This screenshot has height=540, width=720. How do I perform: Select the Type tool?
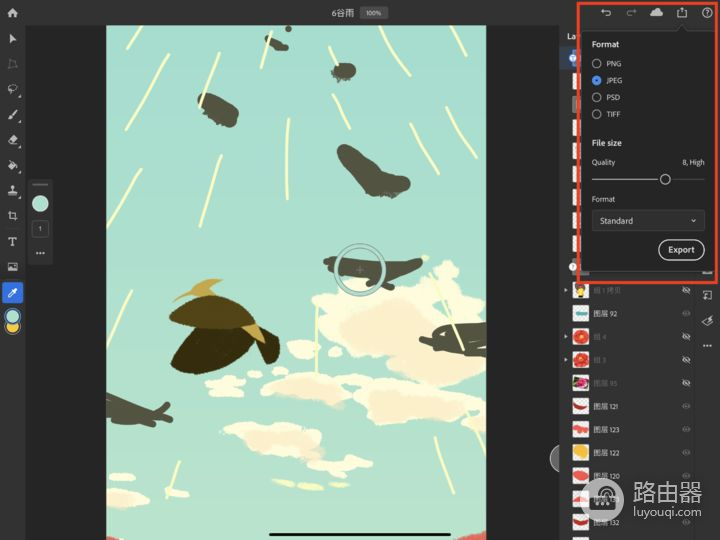(13, 242)
